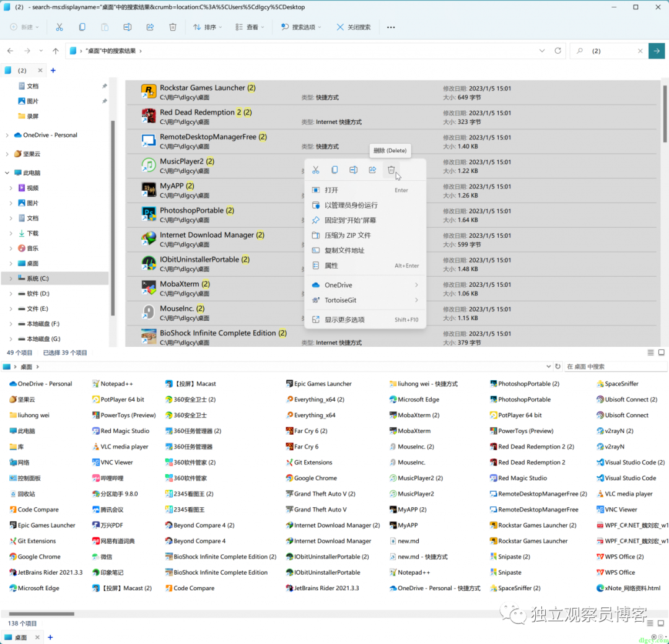Click the Delete icon in context menu
This screenshot has height=644, width=669.
click(x=391, y=170)
